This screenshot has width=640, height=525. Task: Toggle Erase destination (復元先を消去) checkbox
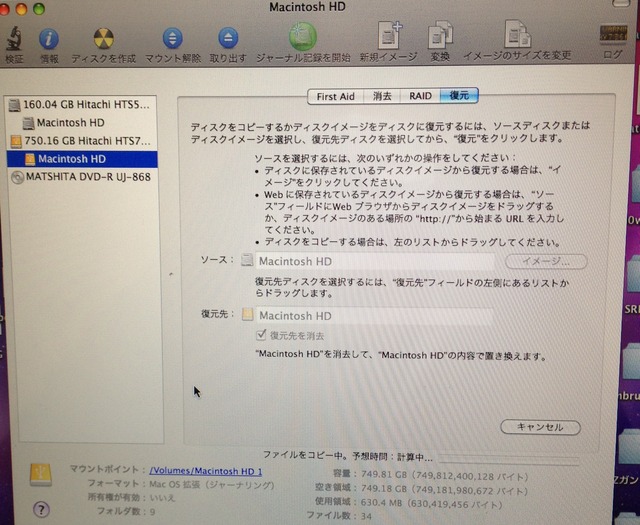[260, 335]
